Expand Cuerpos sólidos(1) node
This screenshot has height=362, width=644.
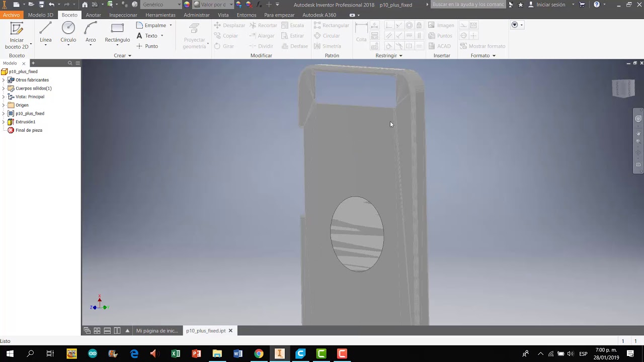[x=4, y=88]
